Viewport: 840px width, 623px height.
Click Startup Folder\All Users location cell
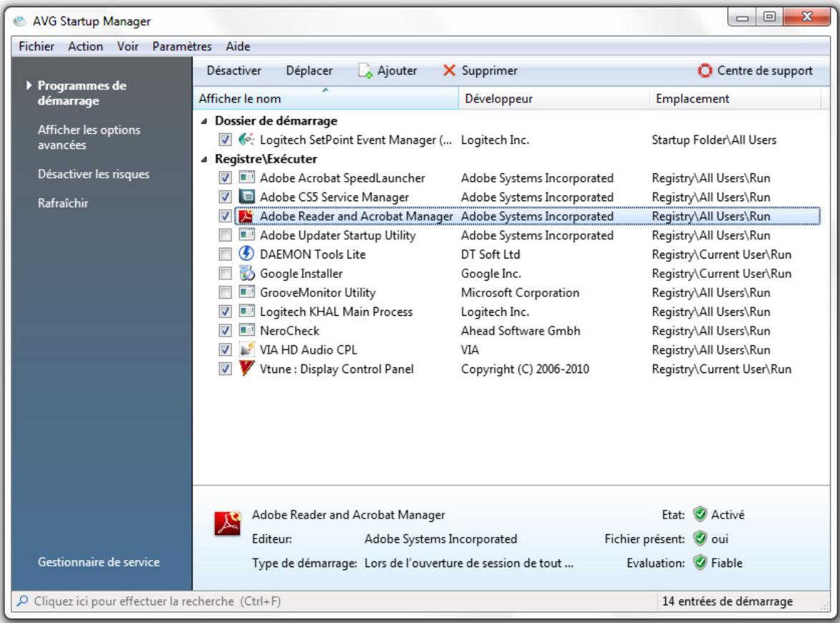[x=714, y=140]
